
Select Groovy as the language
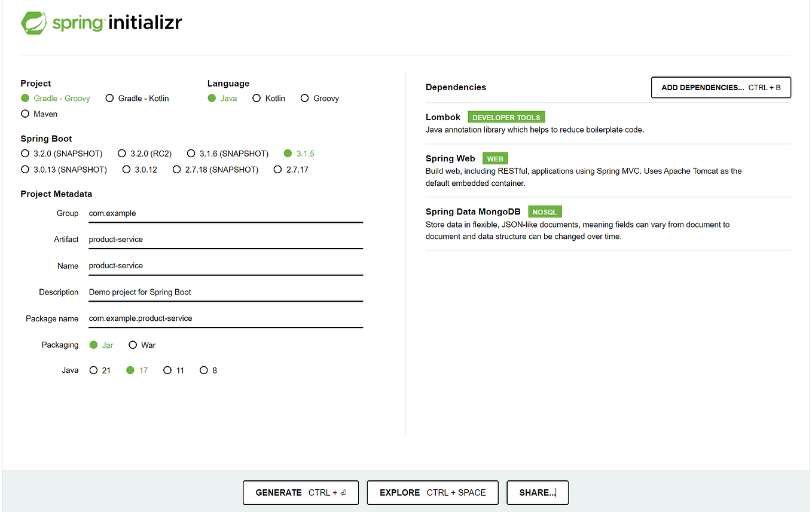pos(305,98)
